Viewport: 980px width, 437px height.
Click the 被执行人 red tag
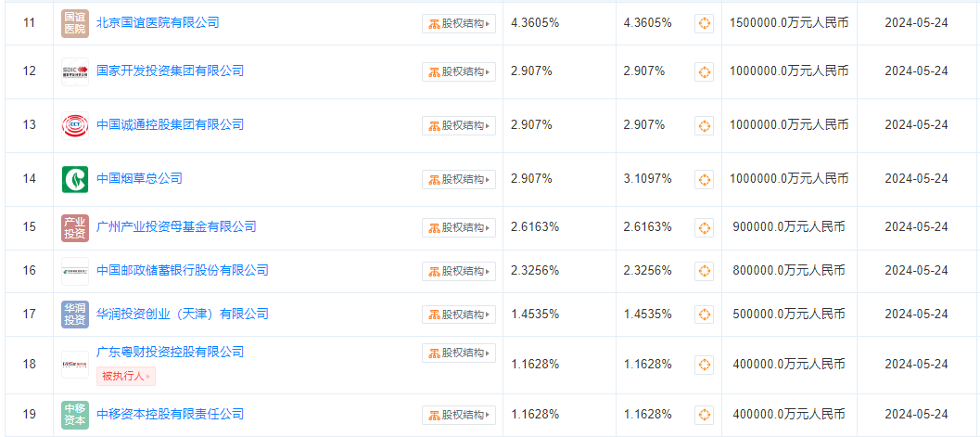tap(125, 377)
